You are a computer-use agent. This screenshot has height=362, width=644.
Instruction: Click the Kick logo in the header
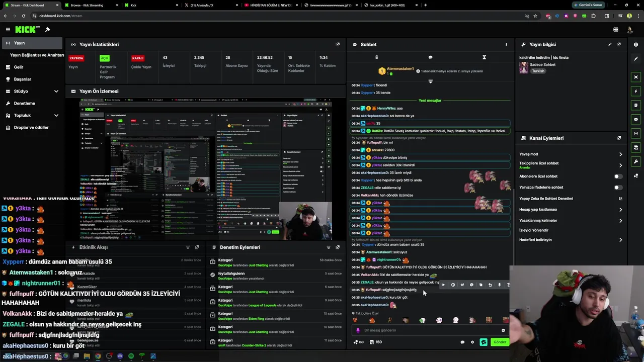28,30
